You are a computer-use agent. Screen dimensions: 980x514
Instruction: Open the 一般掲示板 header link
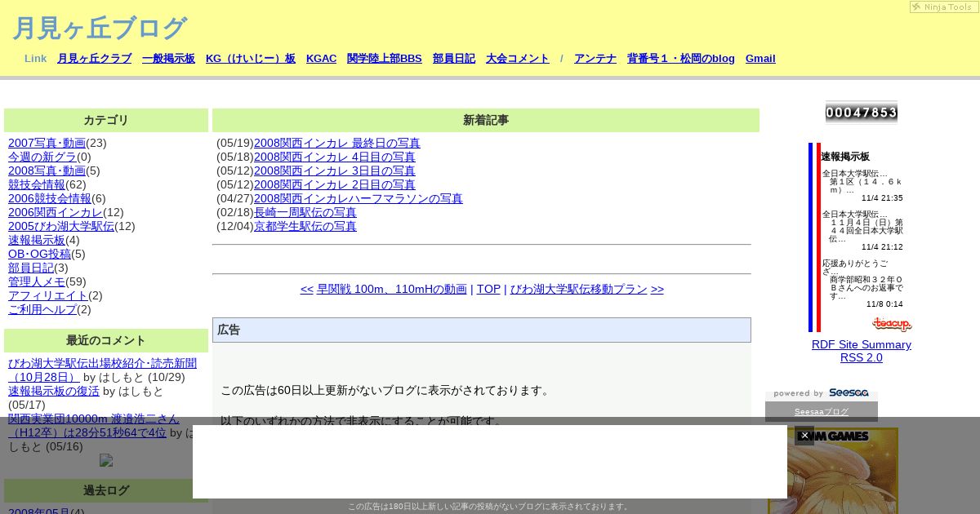click(168, 59)
